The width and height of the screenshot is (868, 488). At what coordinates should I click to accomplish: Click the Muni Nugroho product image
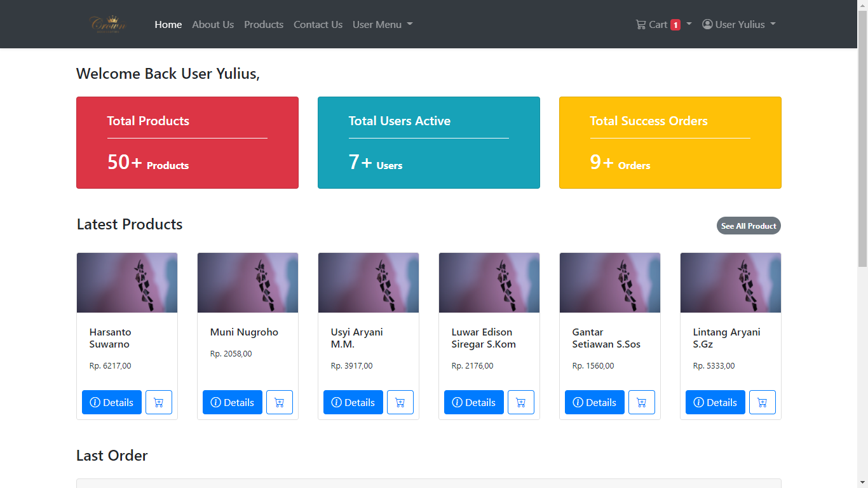[248, 283]
